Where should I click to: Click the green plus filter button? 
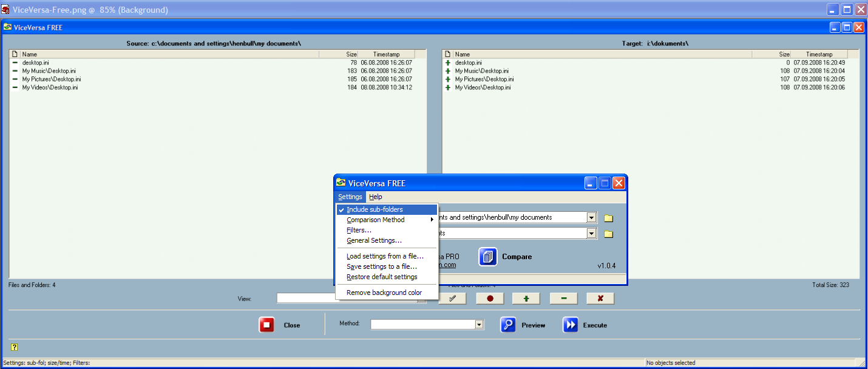click(526, 299)
